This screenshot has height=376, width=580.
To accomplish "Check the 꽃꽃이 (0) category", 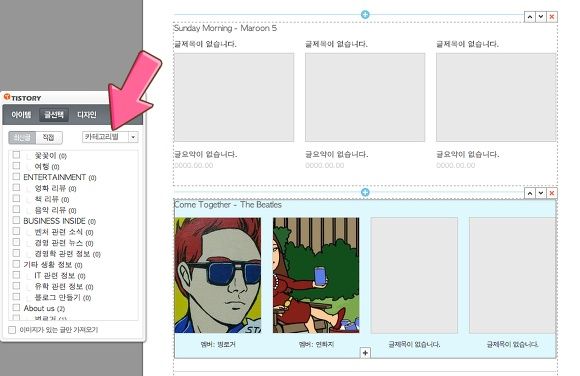I will point(16,154).
